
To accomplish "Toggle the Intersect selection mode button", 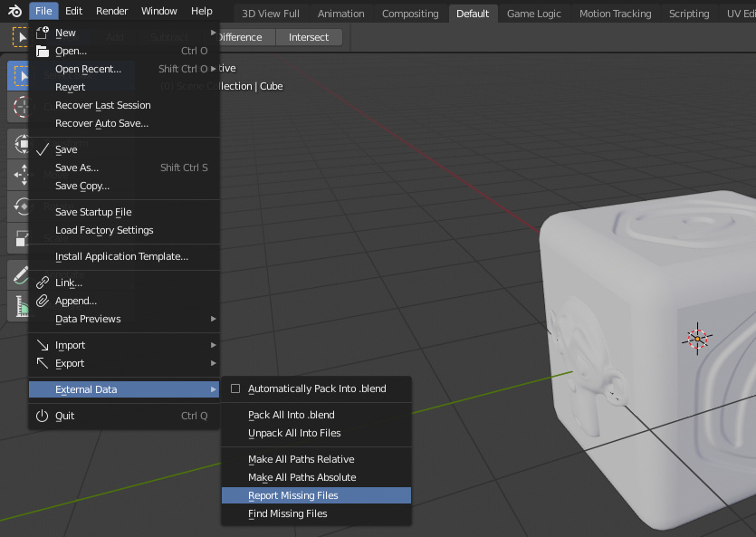I will point(309,37).
